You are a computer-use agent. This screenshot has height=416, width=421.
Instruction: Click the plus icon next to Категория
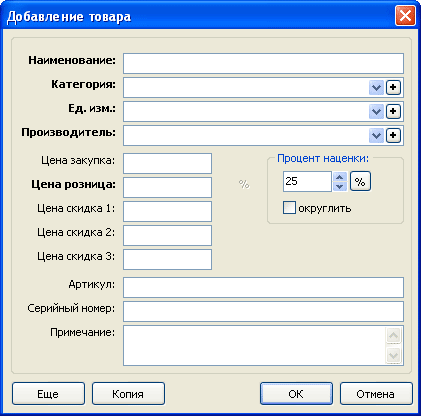pos(393,87)
